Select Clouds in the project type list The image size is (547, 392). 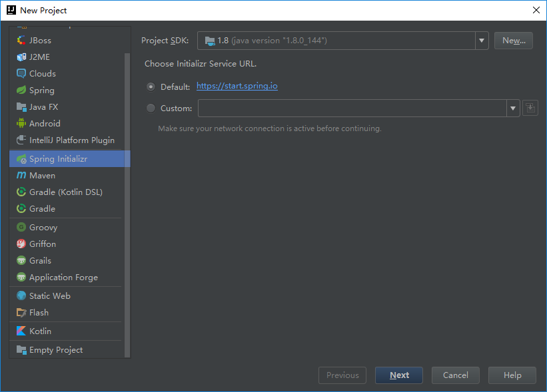(67, 73)
